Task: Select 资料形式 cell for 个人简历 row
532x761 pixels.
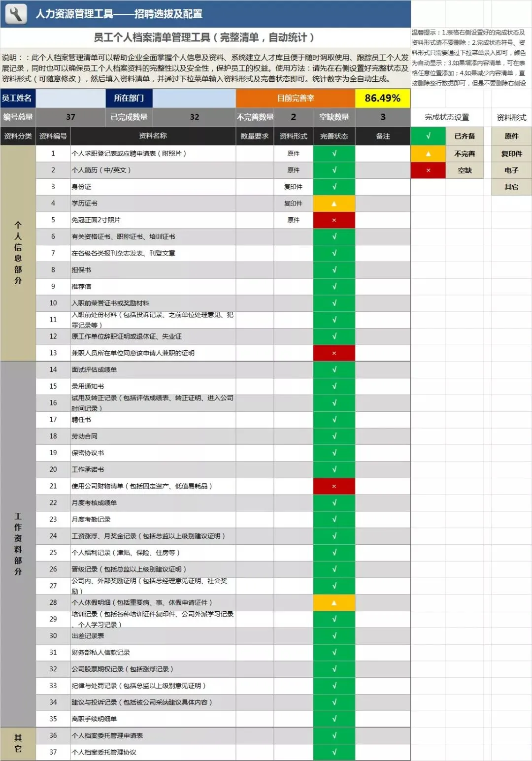Action: tap(293, 170)
